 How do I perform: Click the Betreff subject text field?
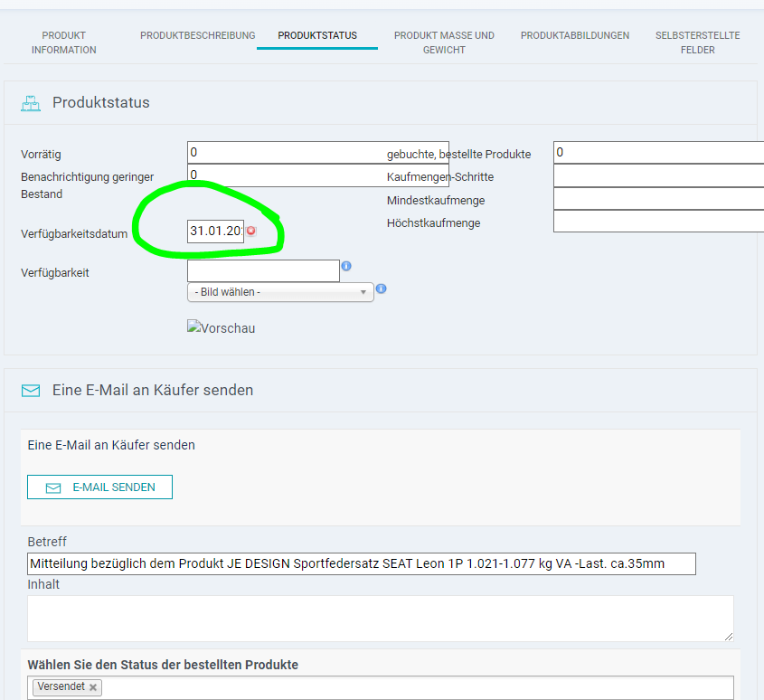pyautogui.click(x=362, y=563)
